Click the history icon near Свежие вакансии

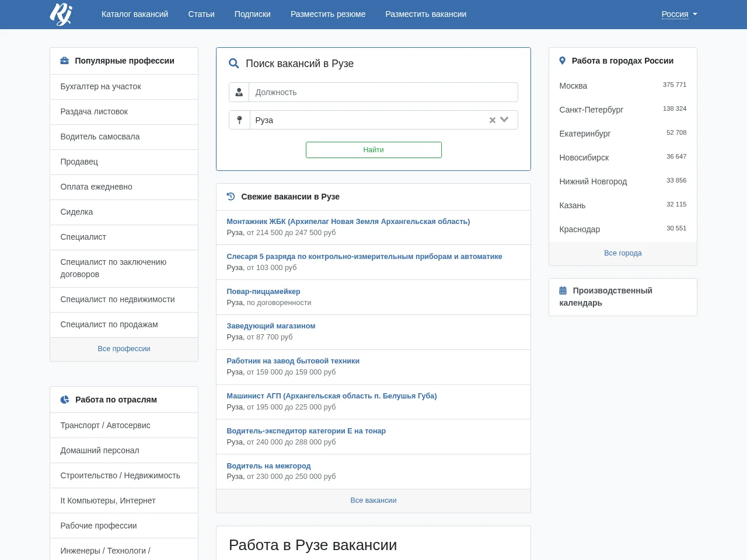[x=231, y=197]
